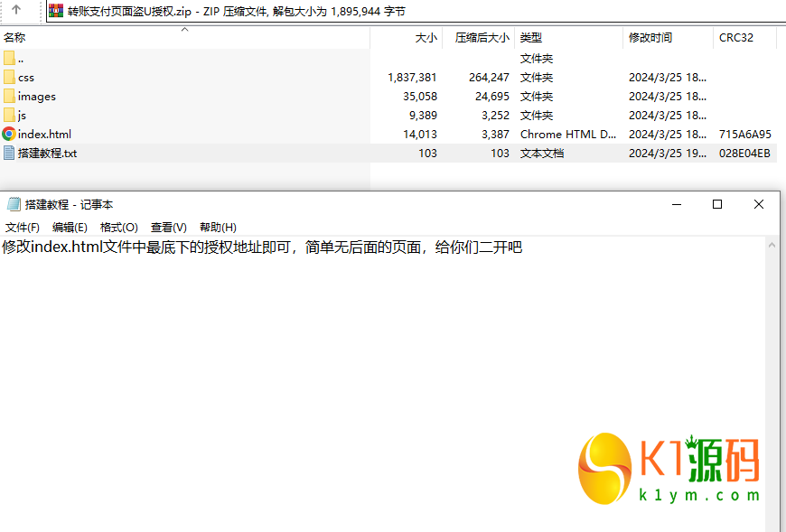Select the 搭建教程.txt file name
The height and width of the screenshot is (532, 786).
tap(48, 154)
